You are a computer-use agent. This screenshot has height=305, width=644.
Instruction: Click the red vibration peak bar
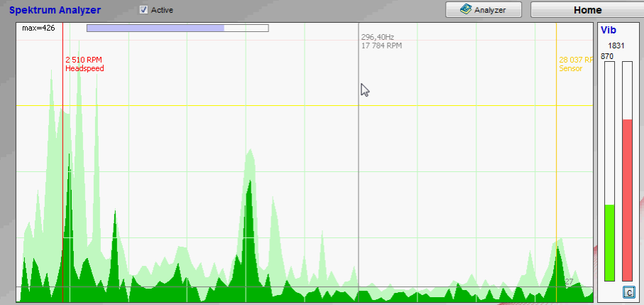[x=627, y=199]
